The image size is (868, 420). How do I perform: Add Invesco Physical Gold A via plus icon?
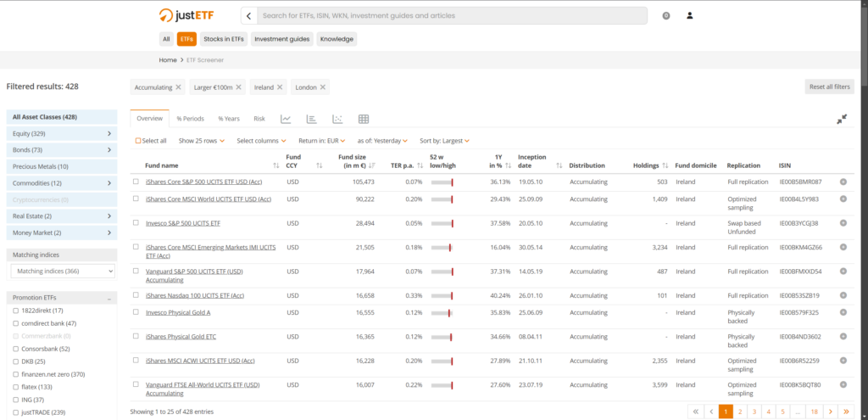(x=843, y=312)
